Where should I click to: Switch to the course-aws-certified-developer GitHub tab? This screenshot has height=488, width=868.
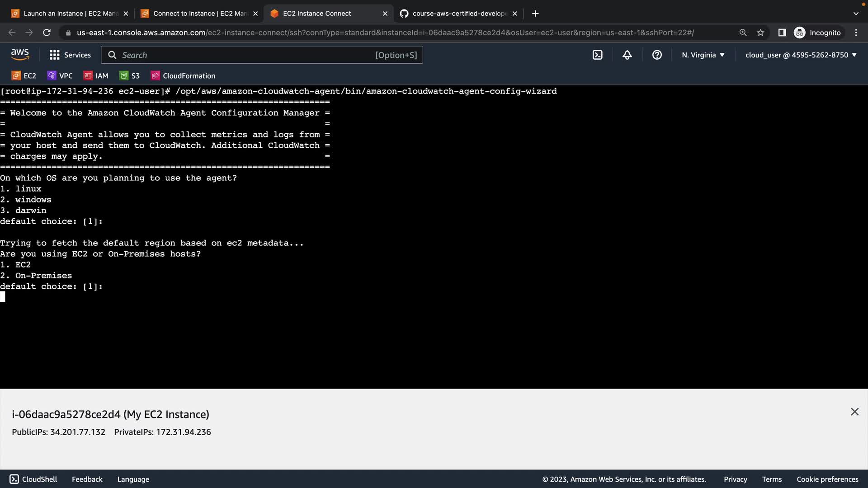click(x=457, y=14)
